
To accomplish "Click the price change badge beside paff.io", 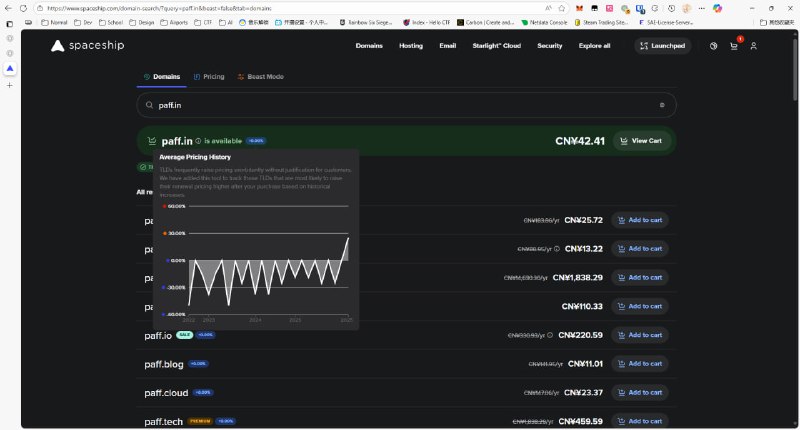I will click(x=205, y=335).
